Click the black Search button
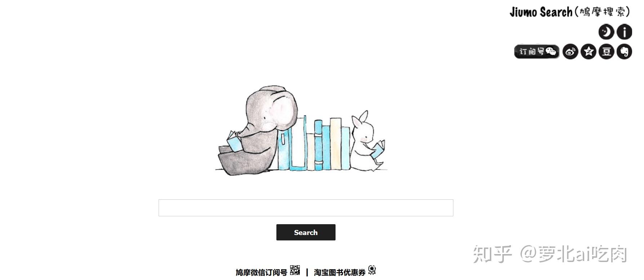The height and width of the screenshot is (280, 644). [306, 232]
